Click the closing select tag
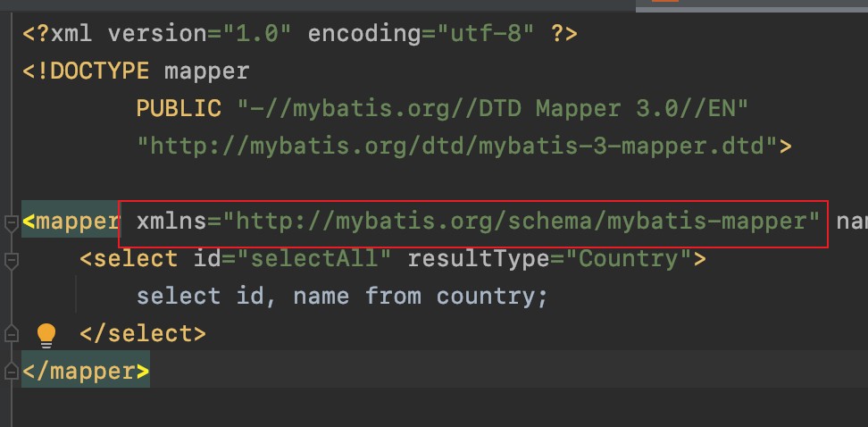The height and width of the screenshot is (427, 868). click(x=143, y=333)
